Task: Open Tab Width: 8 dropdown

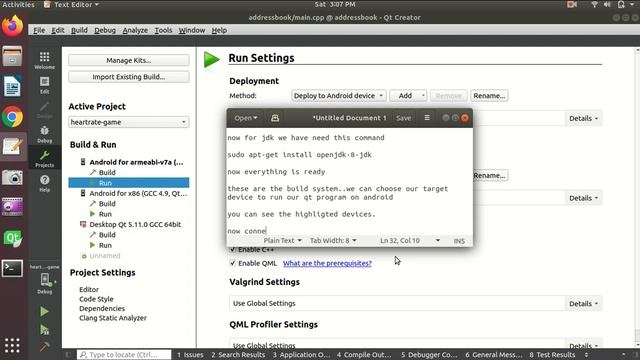Action: [x=333, y=240]
